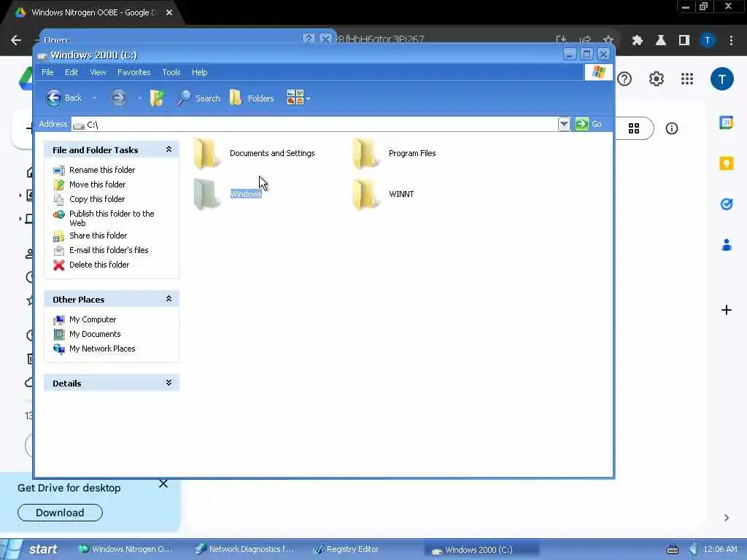Switch to Registry Editor taskbar item

(346, 549)
